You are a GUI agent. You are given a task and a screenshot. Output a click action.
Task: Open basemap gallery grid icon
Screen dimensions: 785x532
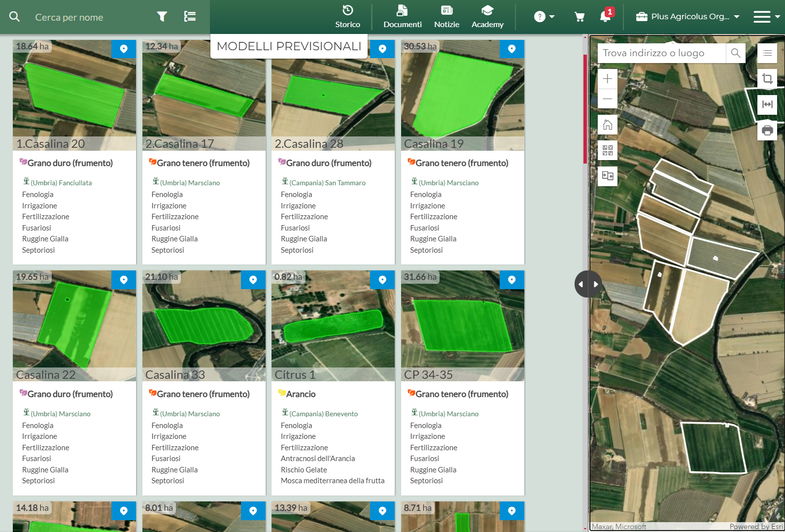[608, 150]
